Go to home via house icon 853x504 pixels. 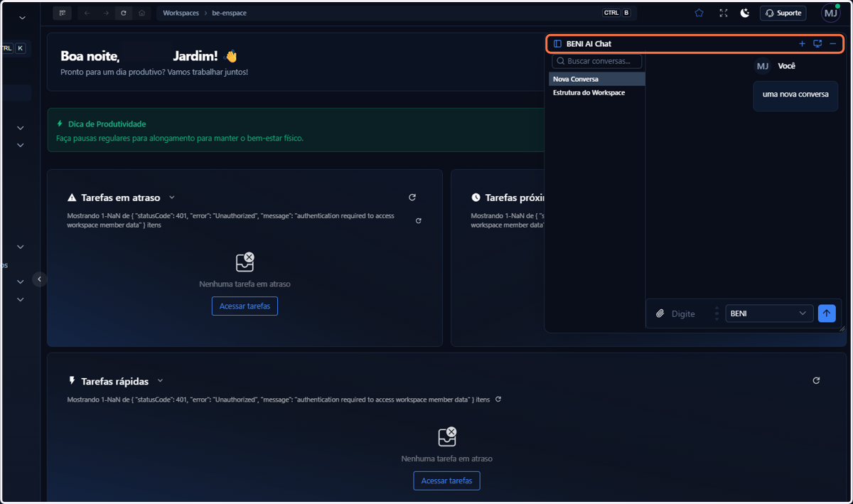click(x=142, y=13)
